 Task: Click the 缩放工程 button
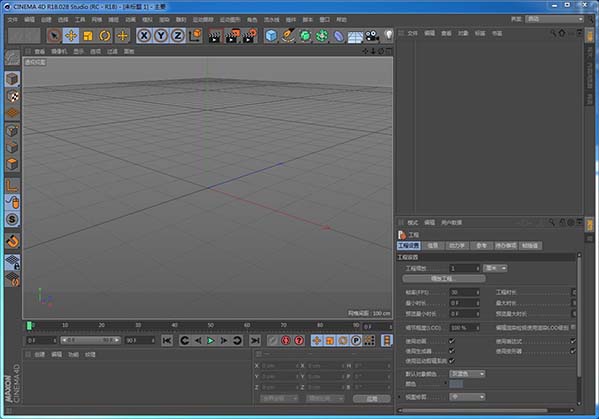pyautogui.click(x=444, y=278)
